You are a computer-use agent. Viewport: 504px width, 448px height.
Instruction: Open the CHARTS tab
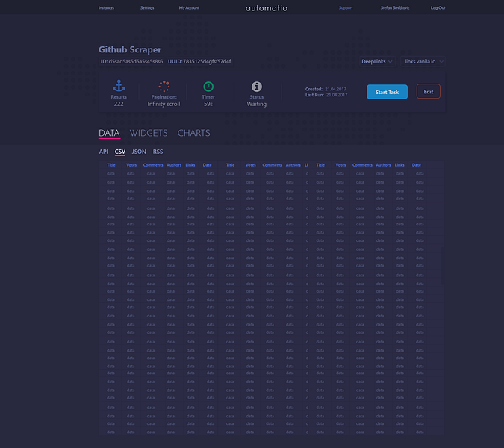click(x=193, y=133)
